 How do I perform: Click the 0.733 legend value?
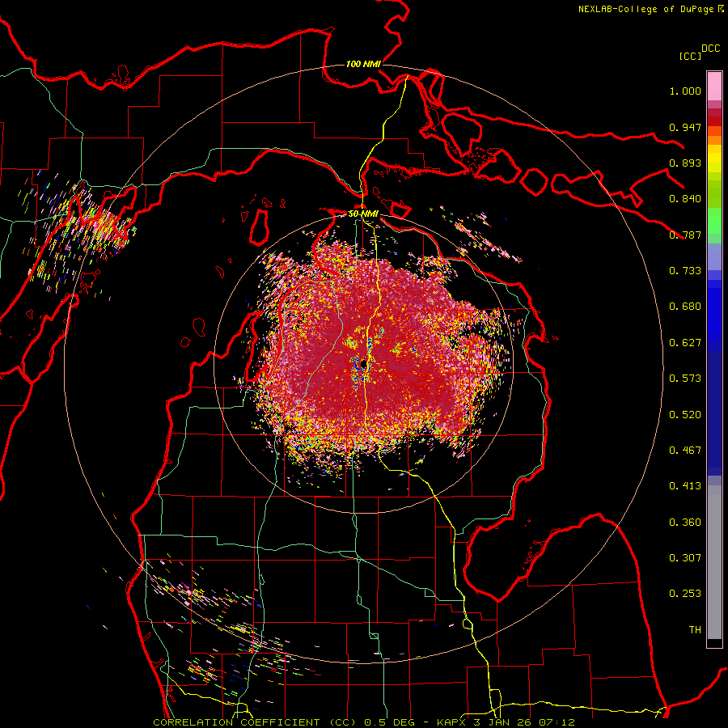point(685,271)
